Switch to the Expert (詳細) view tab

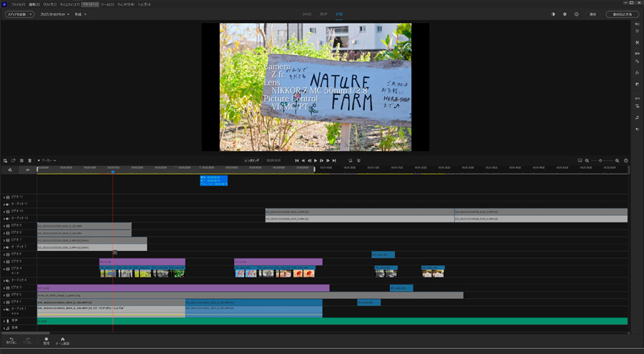(339, 14)
